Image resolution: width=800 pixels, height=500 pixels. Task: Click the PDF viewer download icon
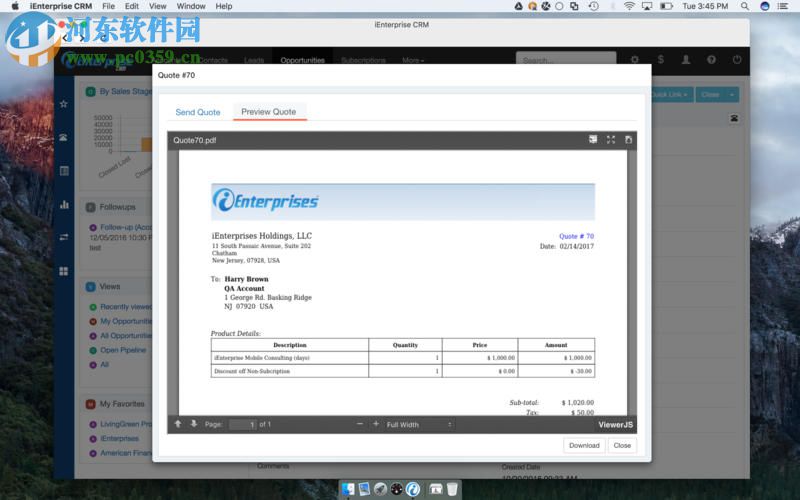pyautogui.click(x=629, y=140)
